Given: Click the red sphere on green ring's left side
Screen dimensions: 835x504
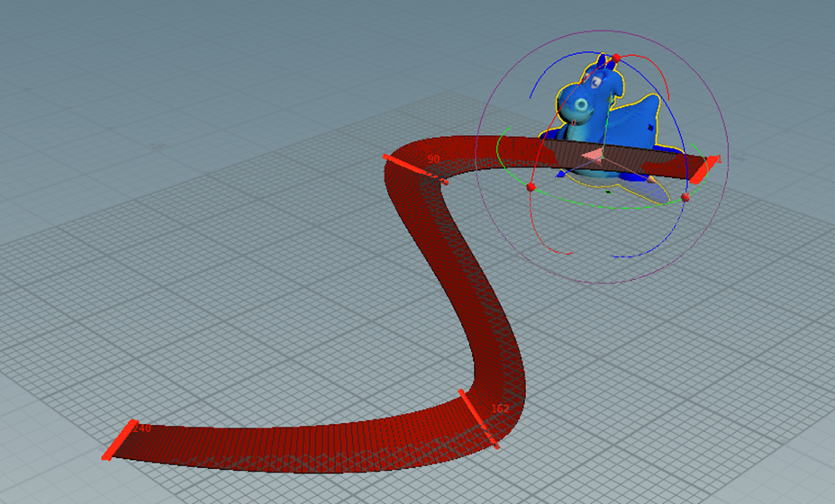Looking at the screenshot, I should tap(531, 187).
